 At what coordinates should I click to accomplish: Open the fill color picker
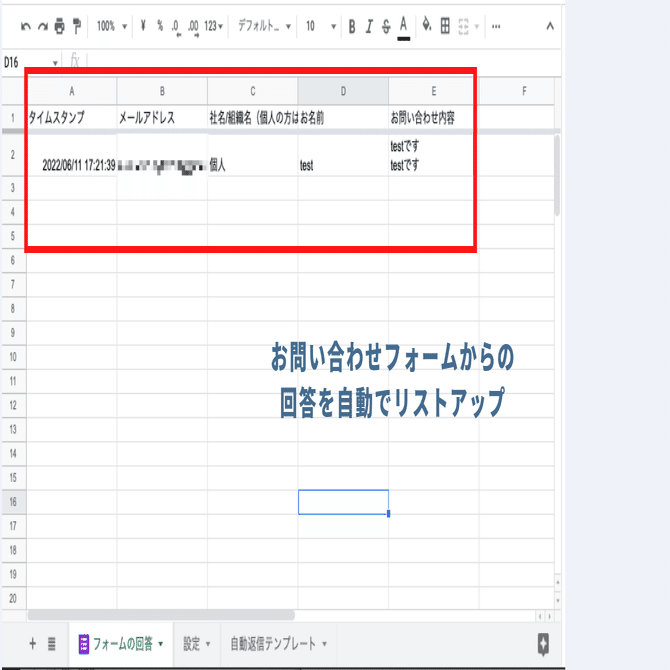click(426, 25)
